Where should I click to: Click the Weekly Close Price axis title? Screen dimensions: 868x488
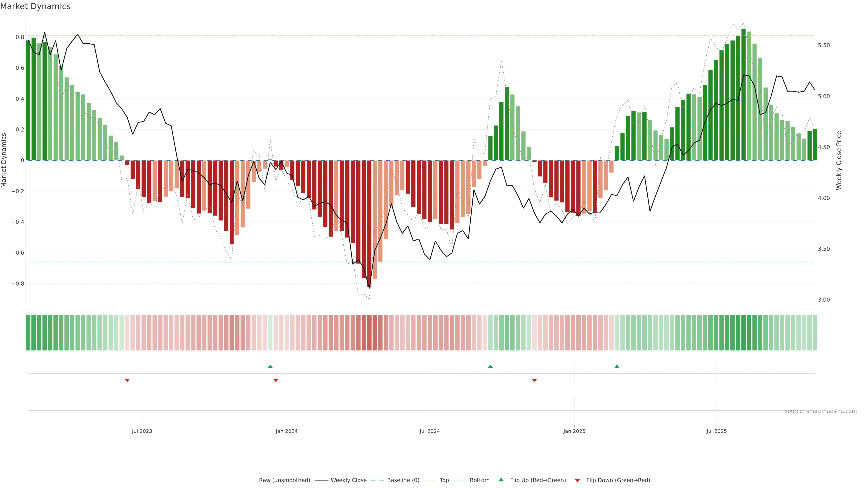[x=839, y=160]
